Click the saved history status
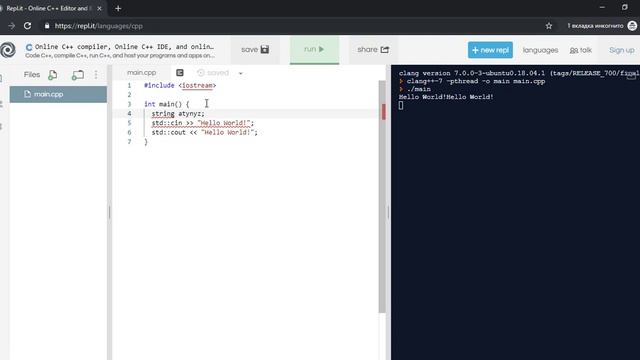This screenshot has width=640, height=360. (213, 73)
